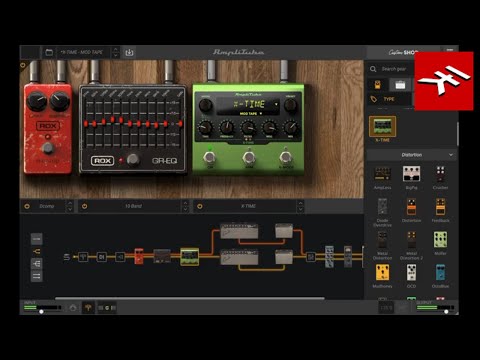Pick the OCD distortion pedal thumbnail

coord(411,273)
